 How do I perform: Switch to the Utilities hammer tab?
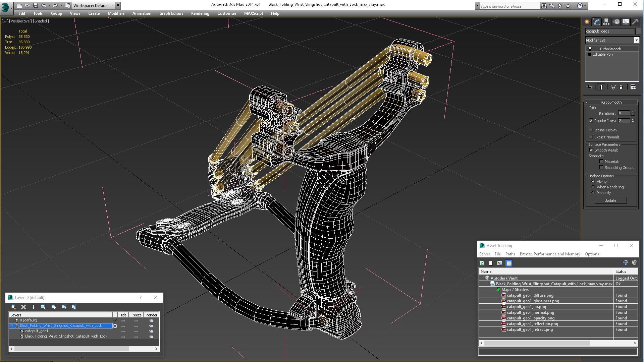635,22
